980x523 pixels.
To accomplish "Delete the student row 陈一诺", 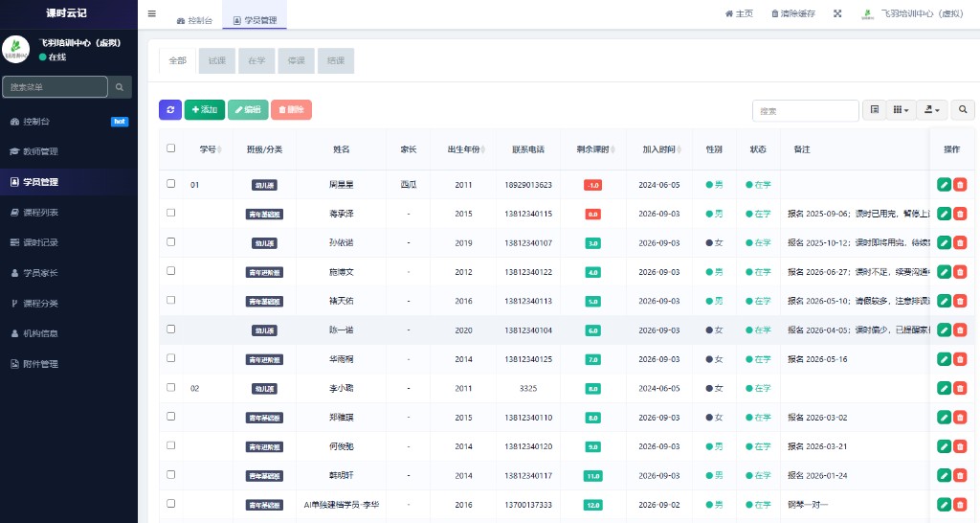I will (x=960, y=330).
